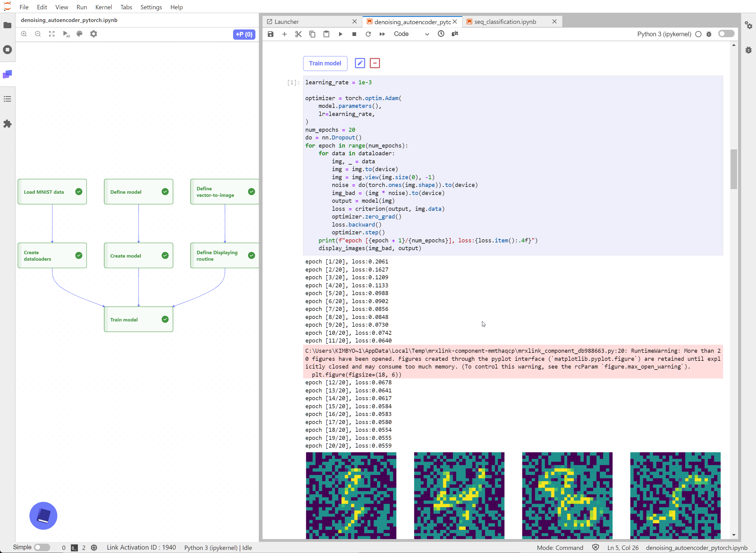Fit pipeline graph to view
This screenshot has height=553, width=756.
(x=52, y=34)
